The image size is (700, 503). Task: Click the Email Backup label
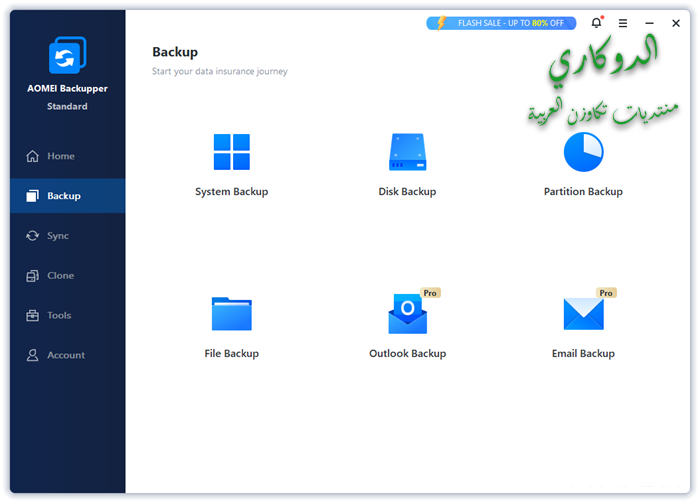coord(583,353)
